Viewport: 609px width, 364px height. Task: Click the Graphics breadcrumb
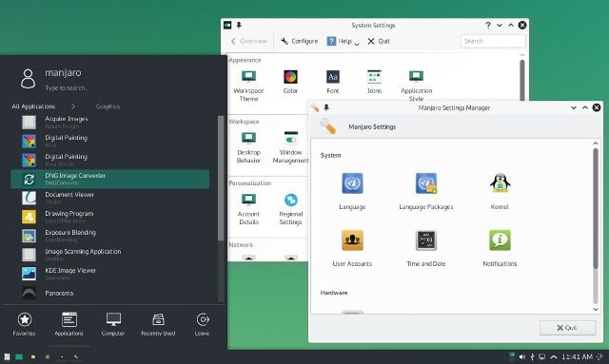[108, 106]
